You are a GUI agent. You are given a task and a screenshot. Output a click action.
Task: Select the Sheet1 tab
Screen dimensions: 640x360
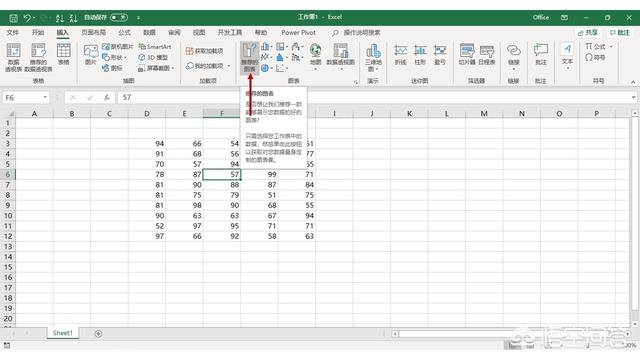(62, 333)
